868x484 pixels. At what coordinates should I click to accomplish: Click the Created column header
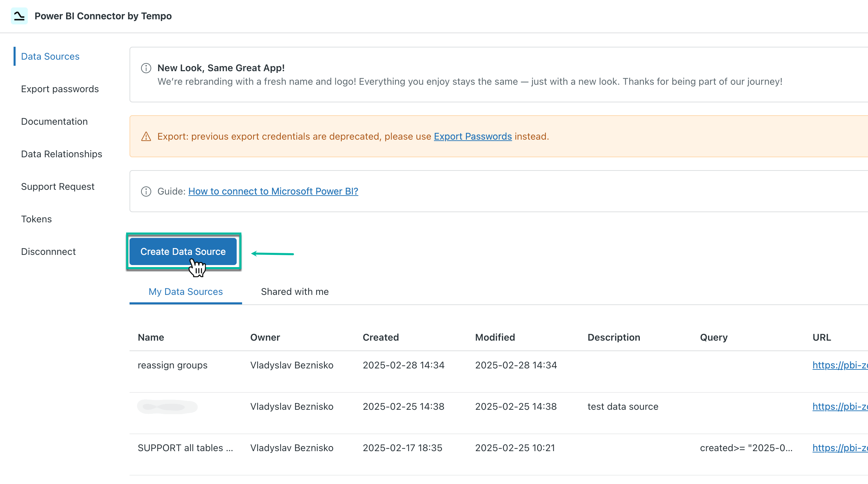(x=380, y=337)
